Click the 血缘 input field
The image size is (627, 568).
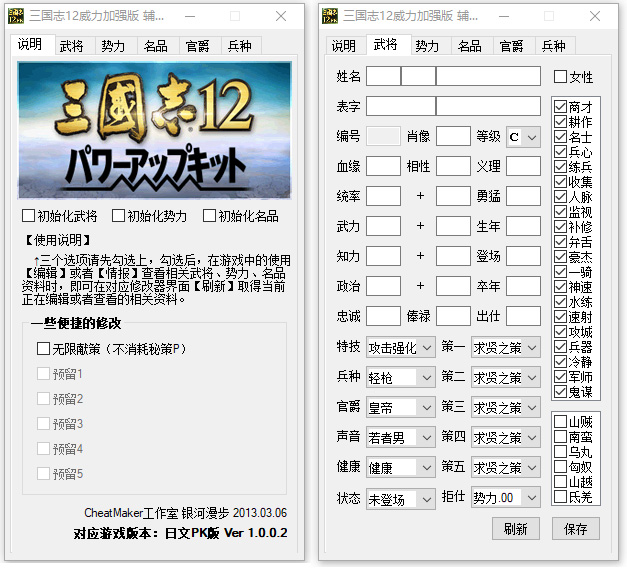[383, 166]
